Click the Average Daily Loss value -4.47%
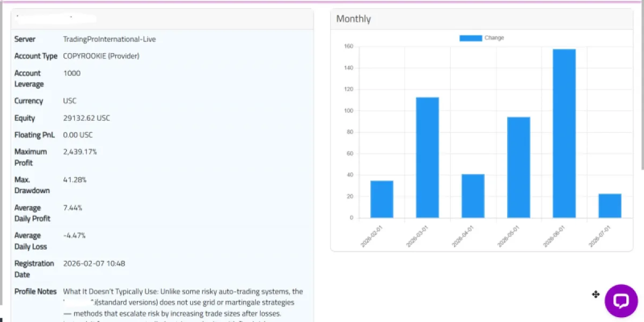 75,236
